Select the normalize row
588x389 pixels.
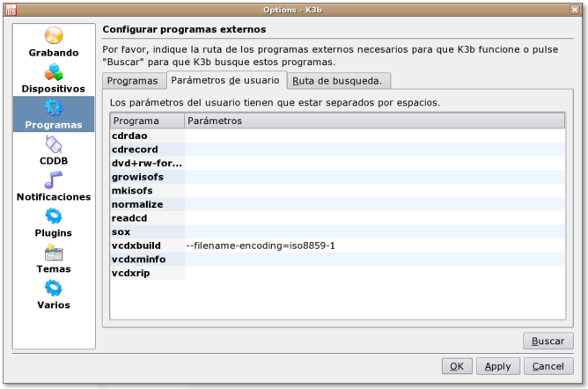pos(337,204)
